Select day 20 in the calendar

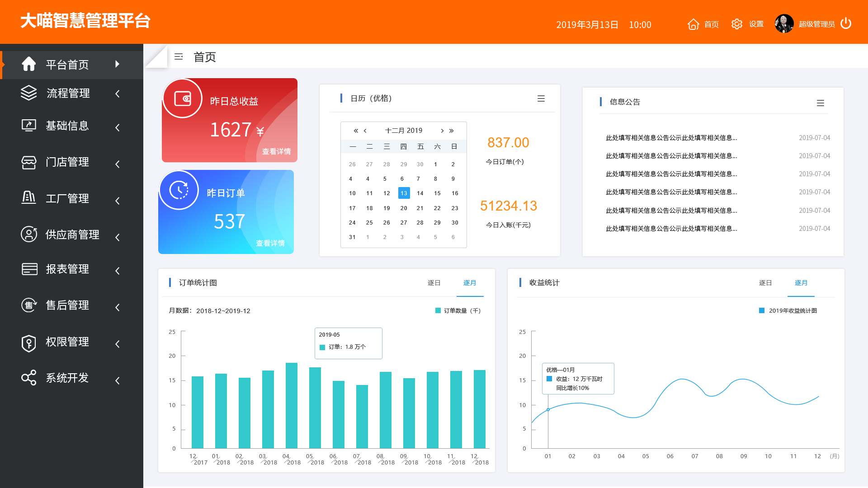(403, 208)
